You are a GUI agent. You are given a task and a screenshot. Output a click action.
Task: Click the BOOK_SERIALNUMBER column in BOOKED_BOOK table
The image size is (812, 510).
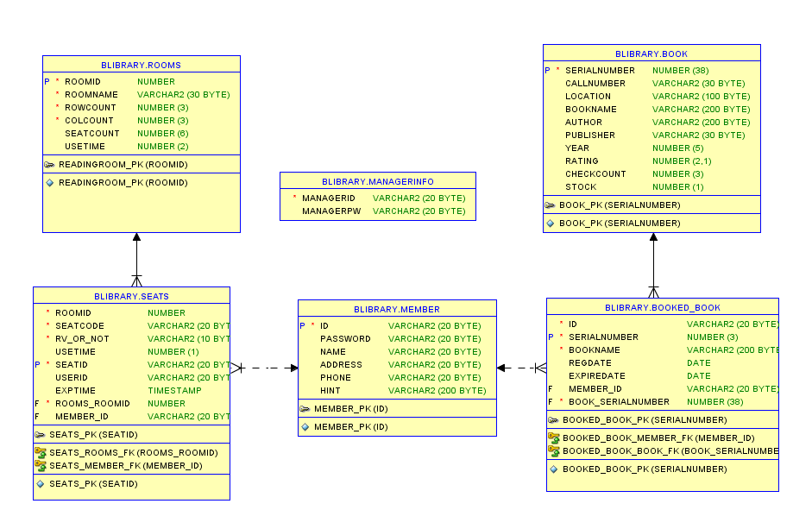(619, 402)
